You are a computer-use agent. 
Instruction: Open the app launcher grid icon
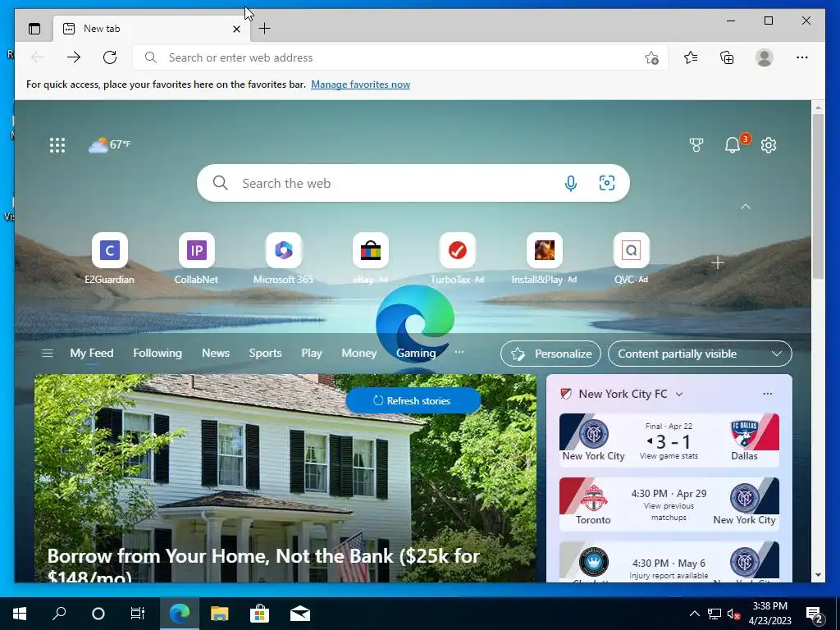[57, 145]
